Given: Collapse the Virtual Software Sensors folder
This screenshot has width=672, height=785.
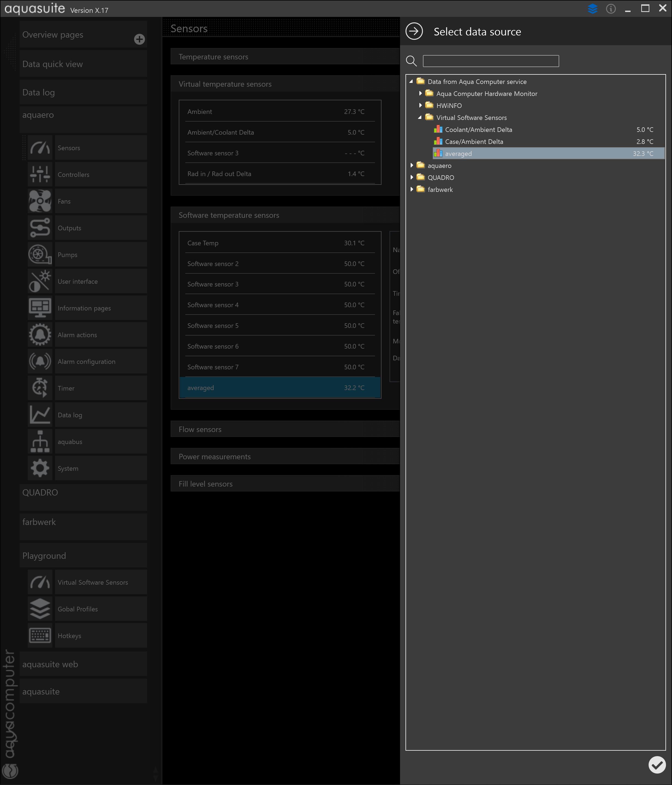Looking at the screenshot, I should click(420, 117).
